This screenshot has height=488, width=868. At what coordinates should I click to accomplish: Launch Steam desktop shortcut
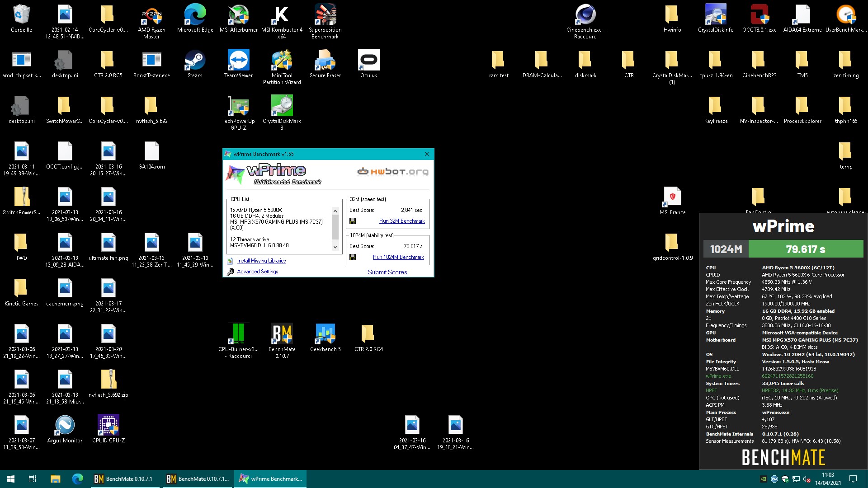click(x=195, y=64)
